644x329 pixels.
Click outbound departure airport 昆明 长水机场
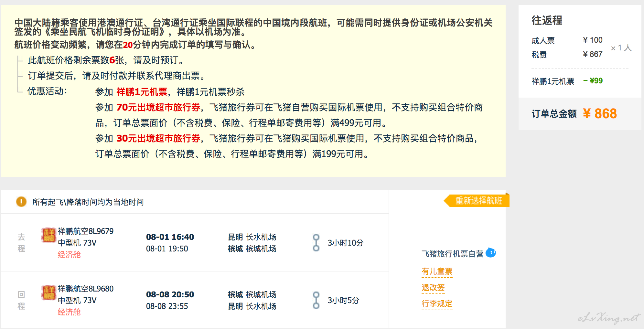pos(252,237)
